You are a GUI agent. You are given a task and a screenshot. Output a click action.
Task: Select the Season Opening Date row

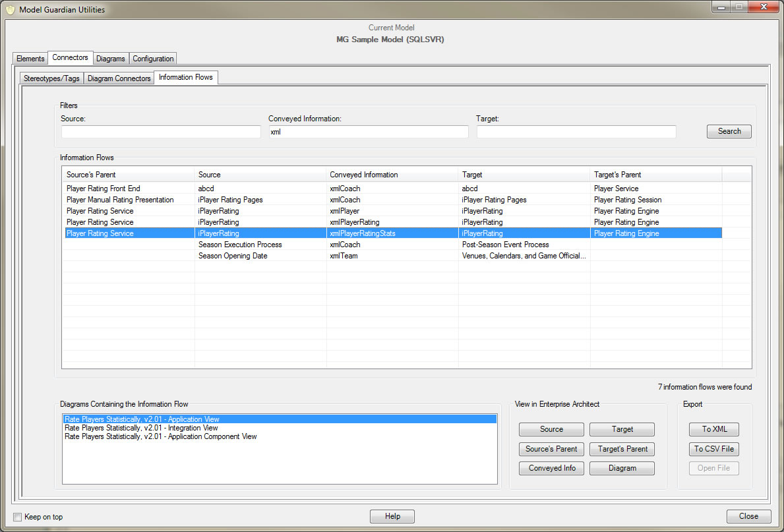(x=394, y=256)
